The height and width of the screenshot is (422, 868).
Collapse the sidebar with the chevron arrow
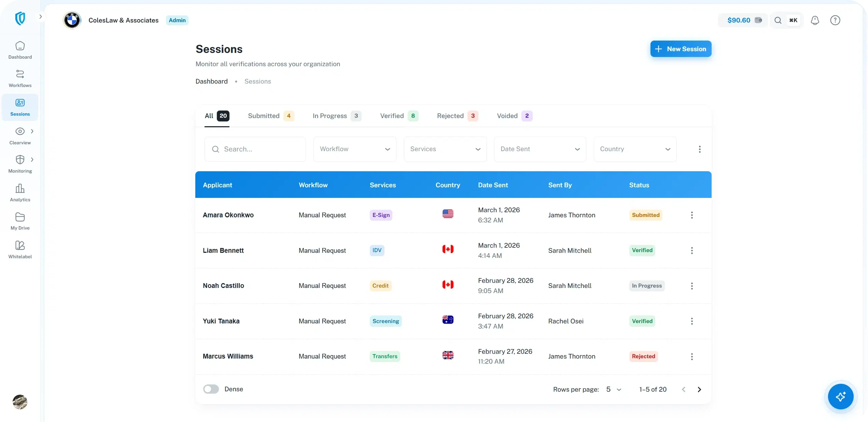(41, 16)
